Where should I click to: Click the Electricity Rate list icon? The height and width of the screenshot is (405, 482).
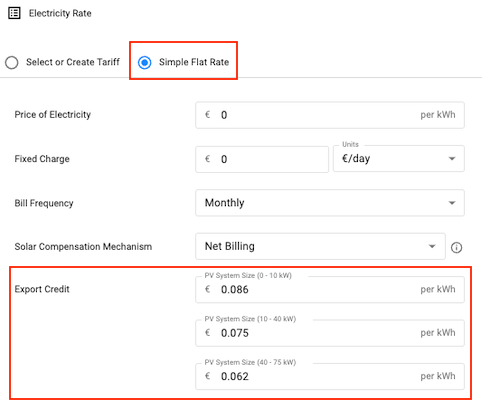(x=14, y=13)
